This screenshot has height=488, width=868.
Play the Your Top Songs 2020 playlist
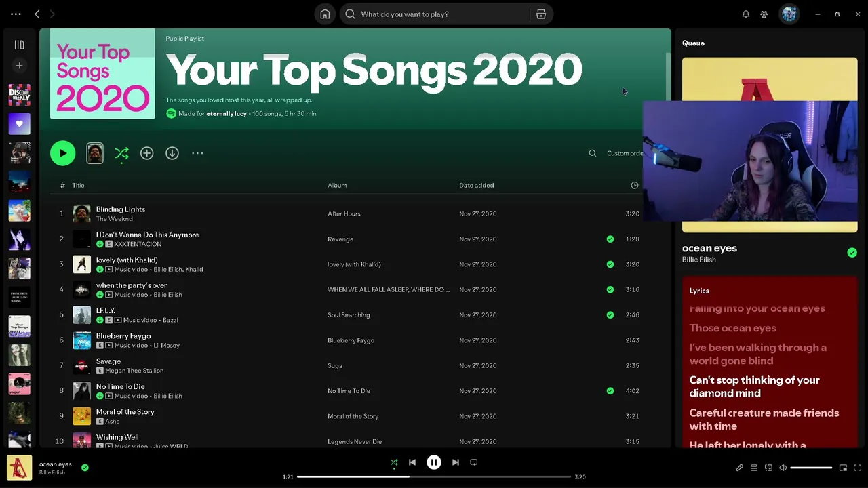63,153
